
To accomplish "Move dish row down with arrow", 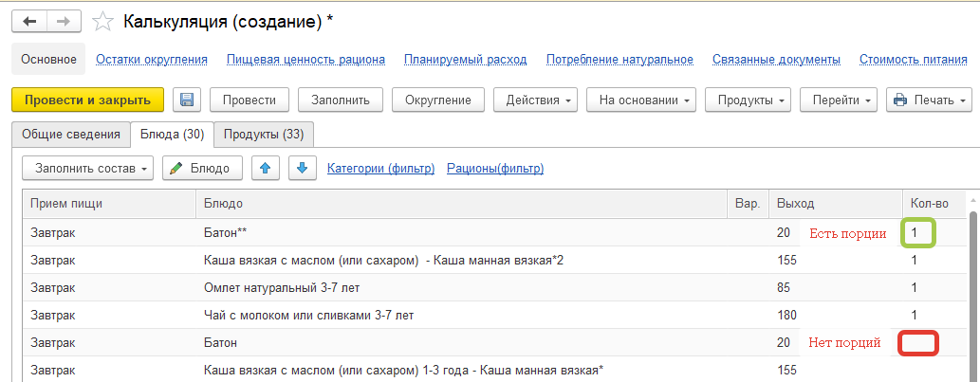I will [302, 168].
